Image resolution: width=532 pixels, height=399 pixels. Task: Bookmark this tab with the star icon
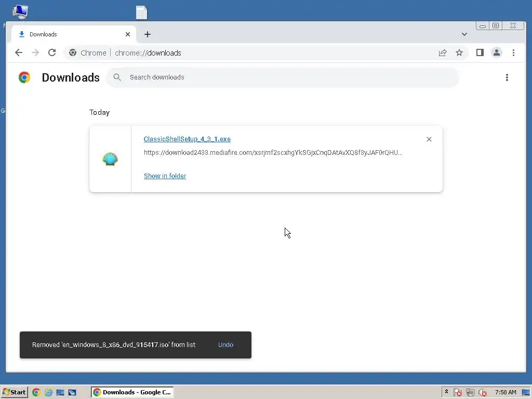[x=459, y=52]
